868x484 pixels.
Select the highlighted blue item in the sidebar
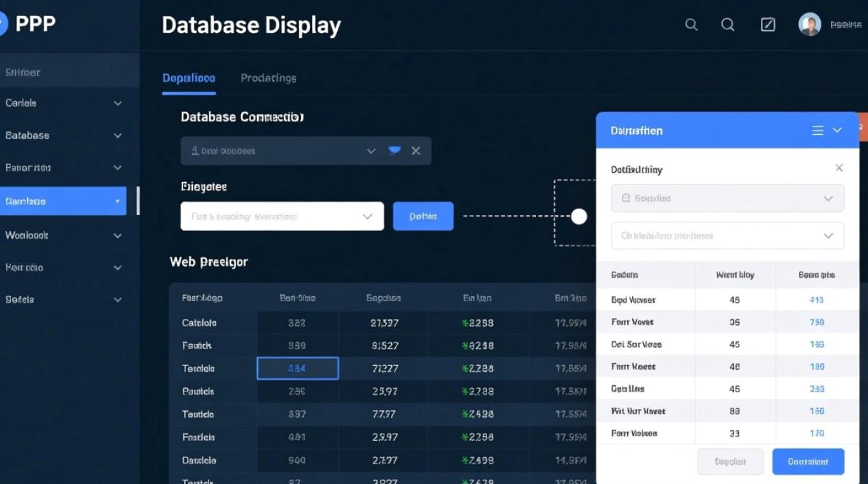[x=63, y=201]
